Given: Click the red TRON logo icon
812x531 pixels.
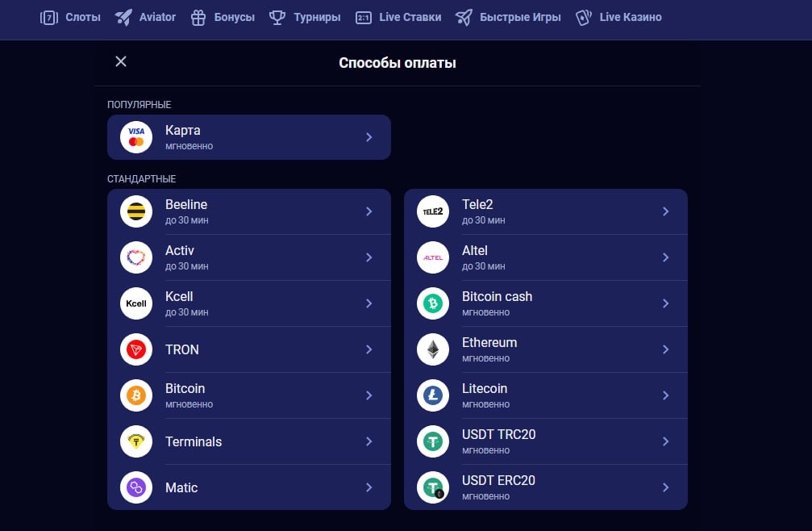Looking at the screenshot, I should pyautogui.click(x=136, y=349).
